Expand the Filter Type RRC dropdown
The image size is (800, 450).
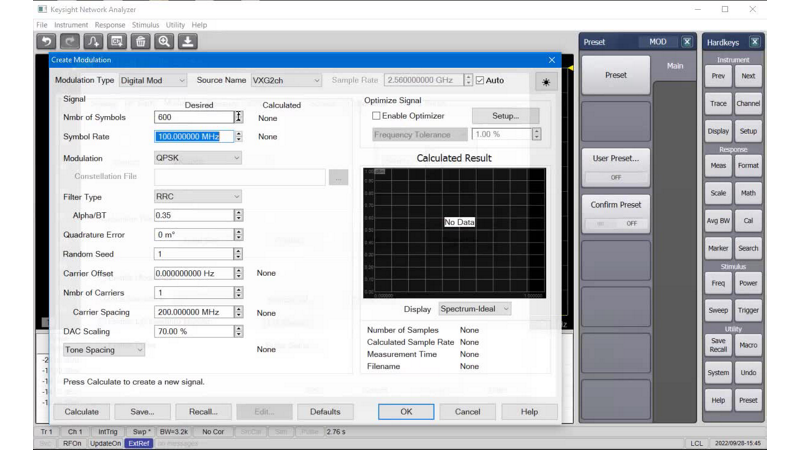[197, 196]
